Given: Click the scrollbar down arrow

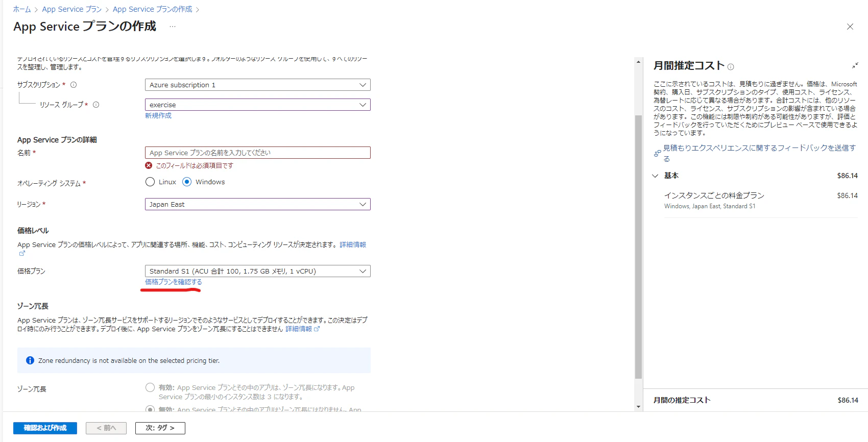Looking at the screenshot, I should (x=638, y=407).
